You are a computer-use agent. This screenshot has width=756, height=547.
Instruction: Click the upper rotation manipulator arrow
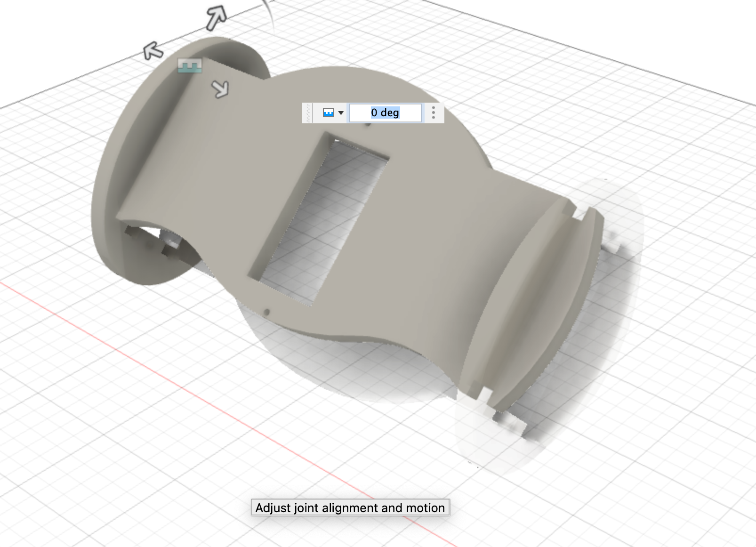click(217, 18)
